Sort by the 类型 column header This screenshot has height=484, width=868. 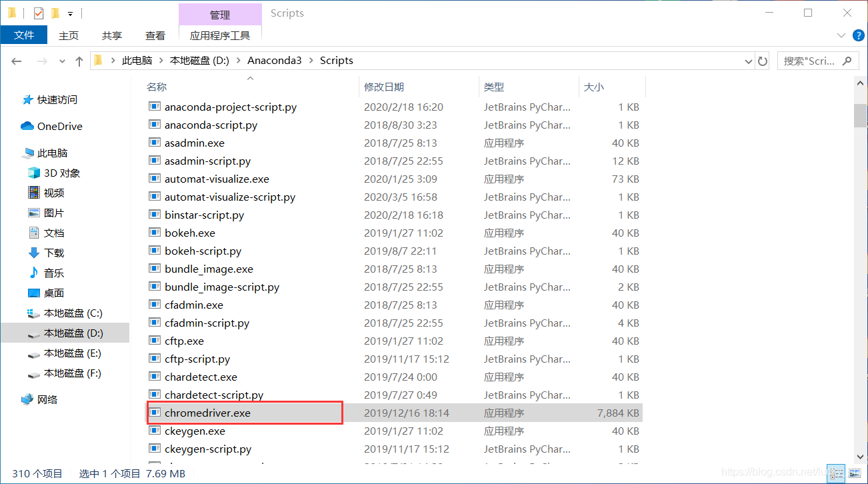click(x=494, y=87)
